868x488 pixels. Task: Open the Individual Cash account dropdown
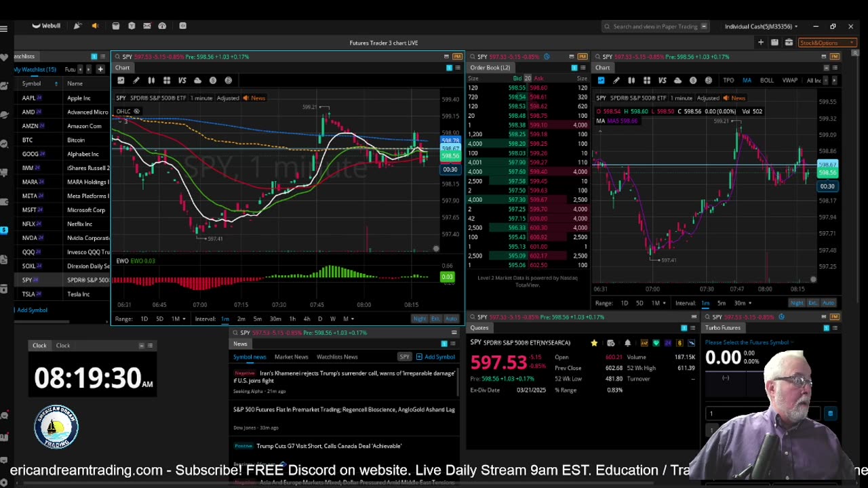click(x=761, y=26)
